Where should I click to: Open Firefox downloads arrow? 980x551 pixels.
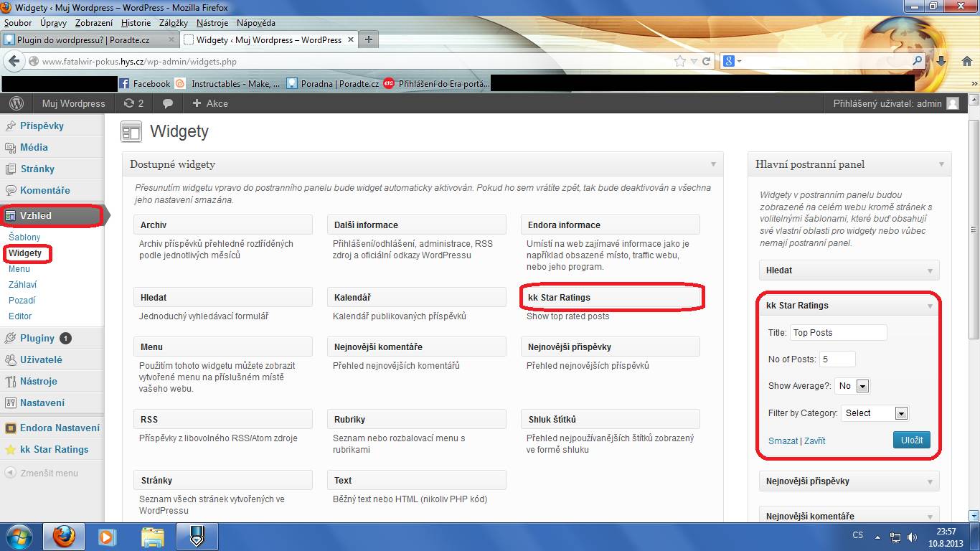[x=941, y=62]
